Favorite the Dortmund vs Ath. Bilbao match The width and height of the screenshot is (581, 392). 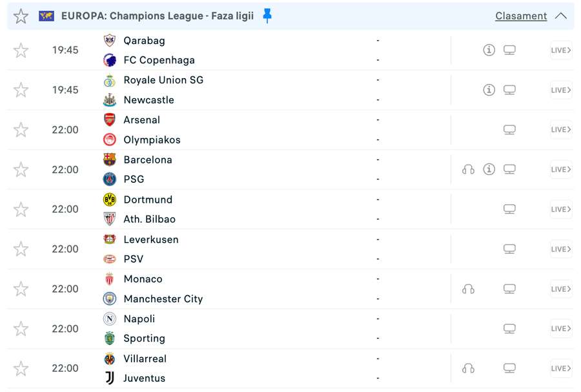click(21, 209)
